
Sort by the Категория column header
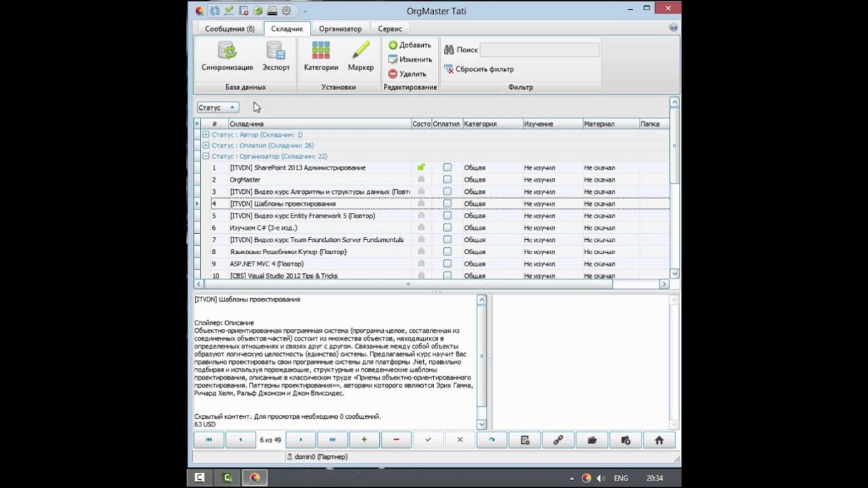coord(492,124)
